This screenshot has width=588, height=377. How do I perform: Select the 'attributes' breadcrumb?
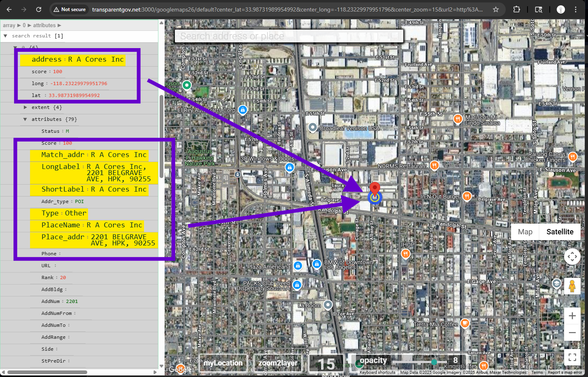(44, 25)
